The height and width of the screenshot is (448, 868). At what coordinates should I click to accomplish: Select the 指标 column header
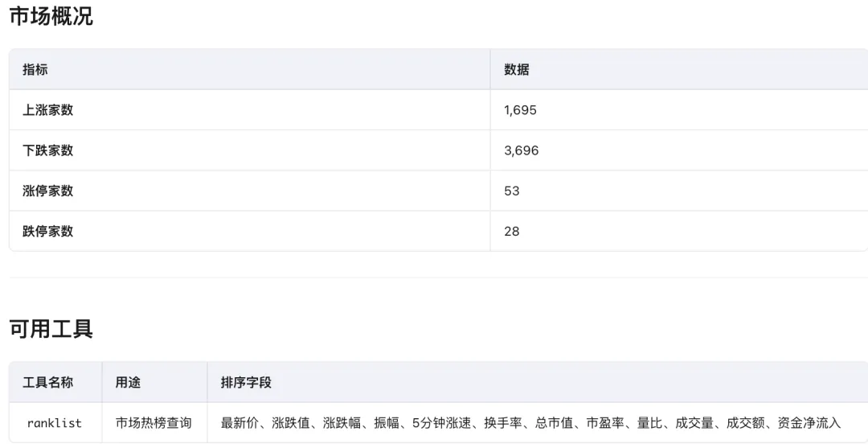click(35, 69)
